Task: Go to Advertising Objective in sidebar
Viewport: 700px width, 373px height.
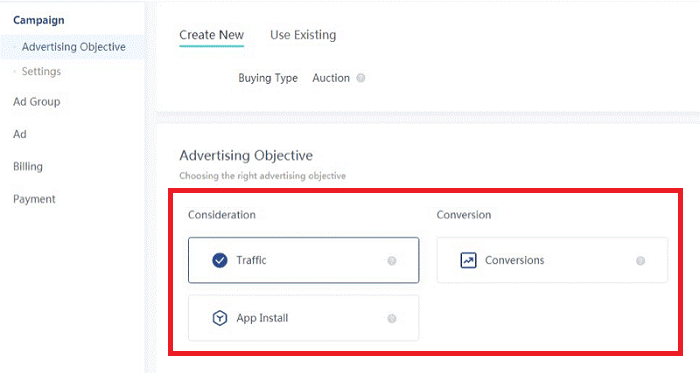Action: (74, 47)
